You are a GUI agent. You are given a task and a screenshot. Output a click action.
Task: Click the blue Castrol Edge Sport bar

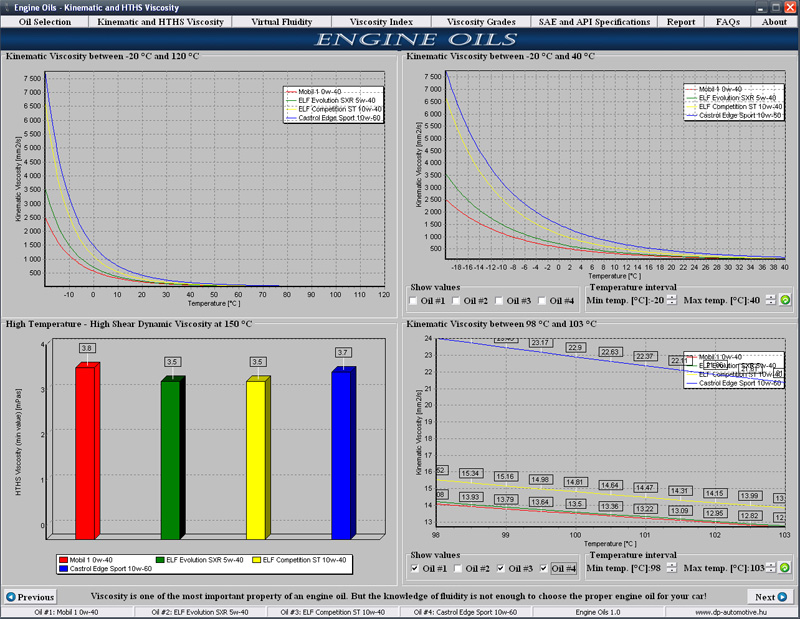coord(344,452)
